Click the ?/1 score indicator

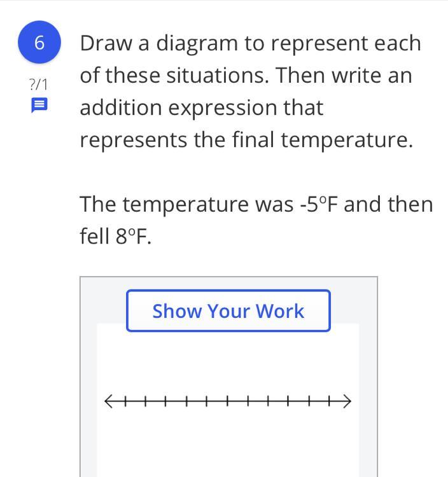(x=38, y=84)
